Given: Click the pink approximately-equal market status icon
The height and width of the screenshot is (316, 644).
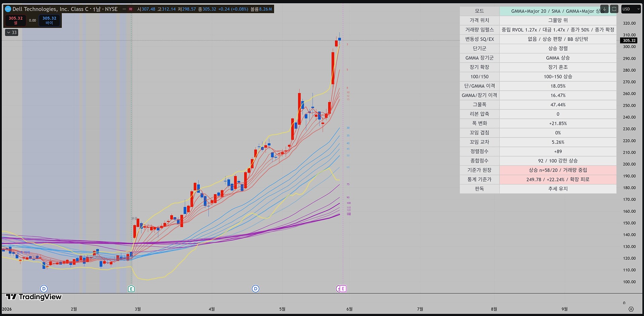Looking at the screenshot, I should coord(130,9).
